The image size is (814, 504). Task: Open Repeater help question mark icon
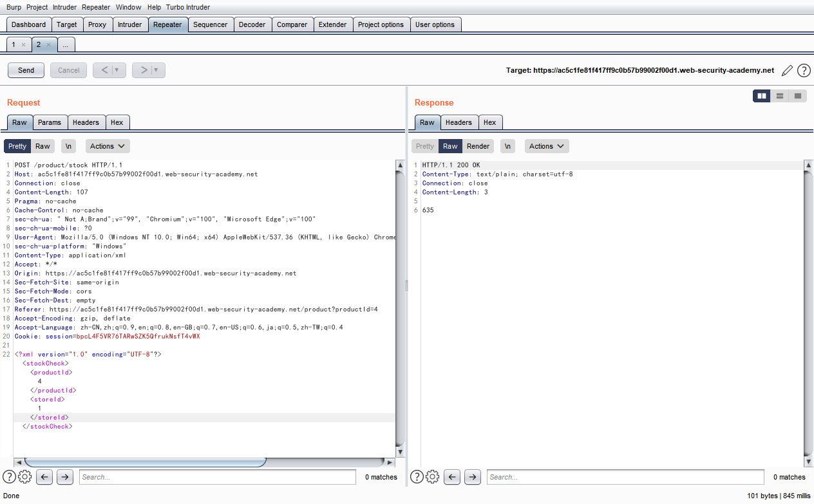pyautogui.click(x=804, y=70)
